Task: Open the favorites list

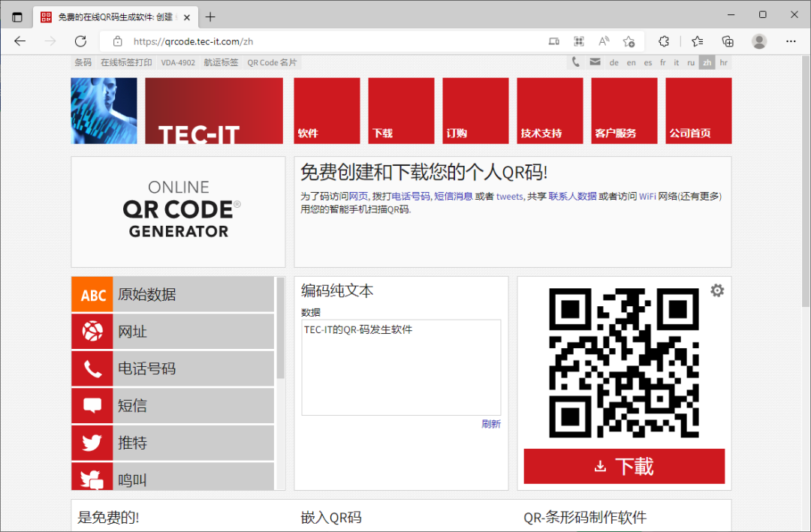Action: pos(697,41)
